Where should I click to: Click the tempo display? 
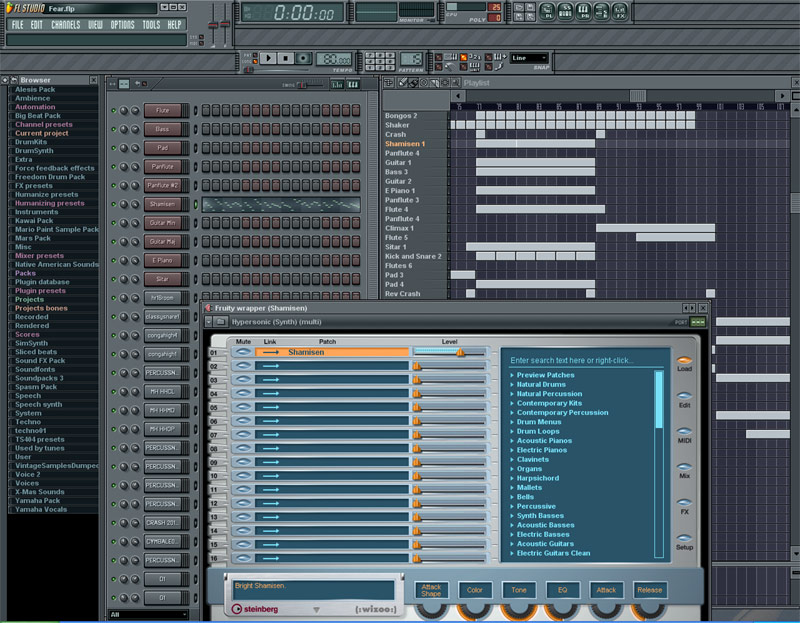click(x=334, y=59)
